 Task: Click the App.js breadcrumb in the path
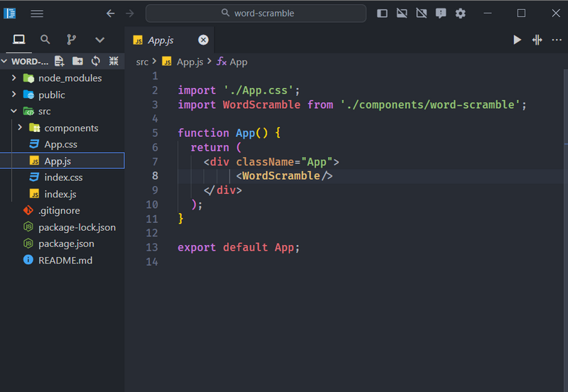tap(190, 62)
